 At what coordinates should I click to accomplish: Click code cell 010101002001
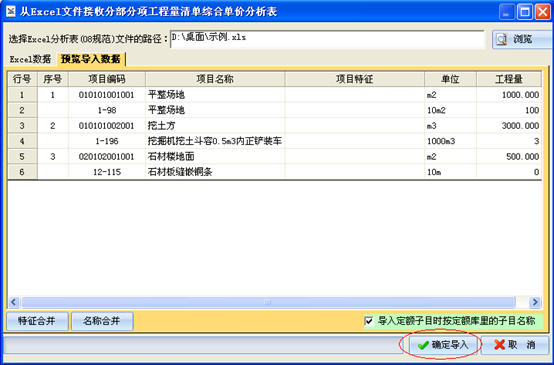tap(107, 125)
